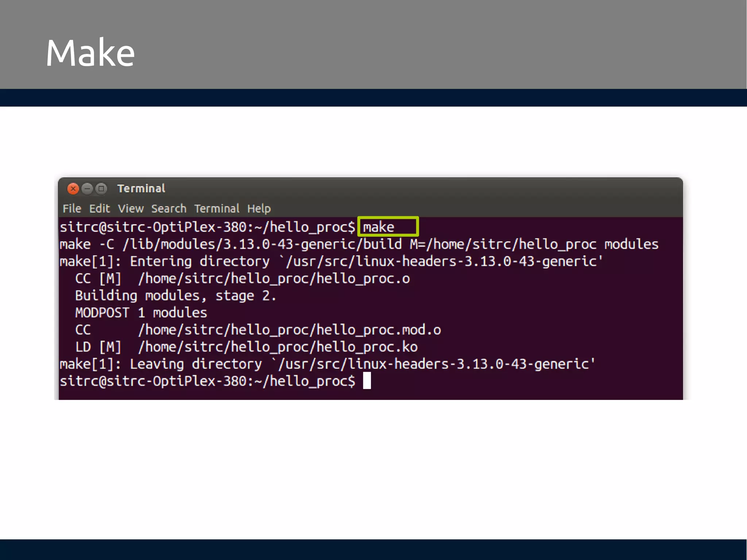Click the Terminal window title text
This screenshot has width=747, height=560.
[x=141, y=188]
